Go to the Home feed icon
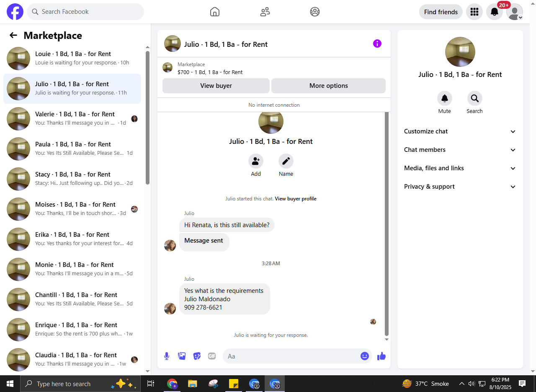The height and width of the screenshot is (392, 536). pos(215,12)
